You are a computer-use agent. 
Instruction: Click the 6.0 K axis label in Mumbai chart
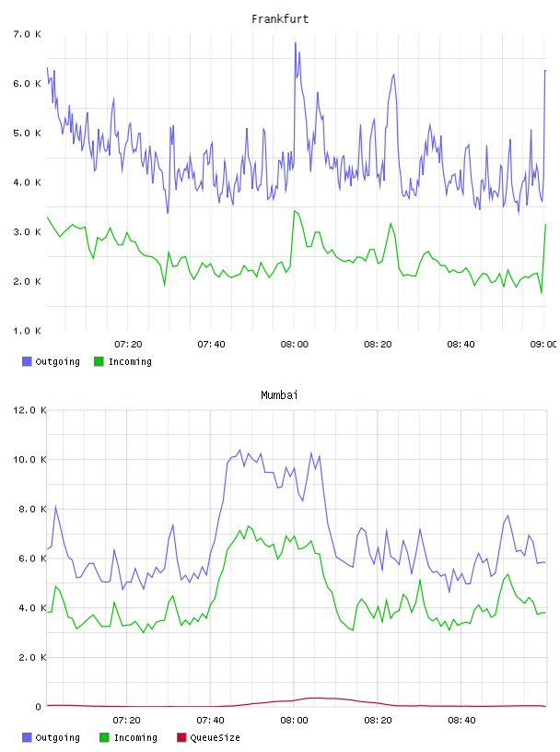(x=32, y=558)
